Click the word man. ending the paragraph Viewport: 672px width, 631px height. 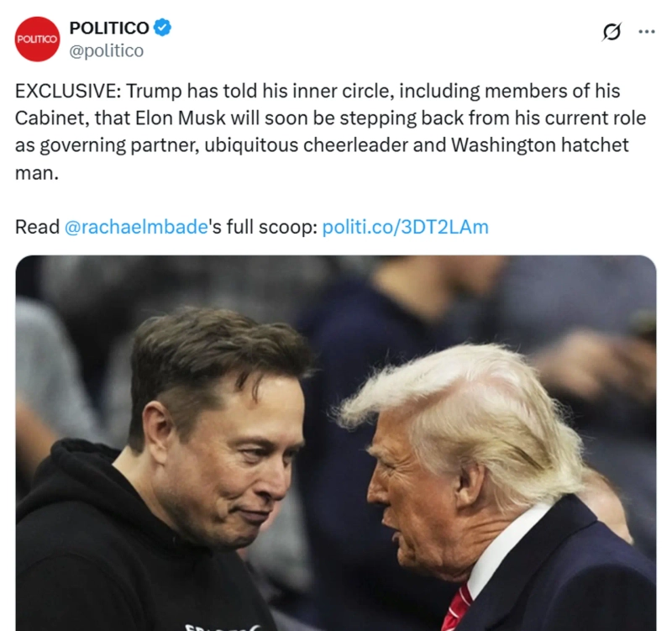[x=36, y=173]
